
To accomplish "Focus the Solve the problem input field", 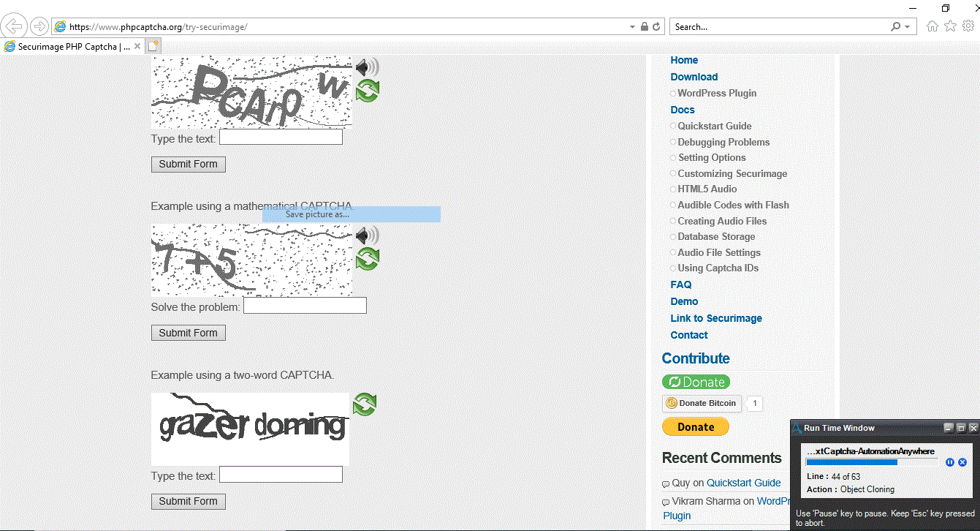I will (305, 305).
